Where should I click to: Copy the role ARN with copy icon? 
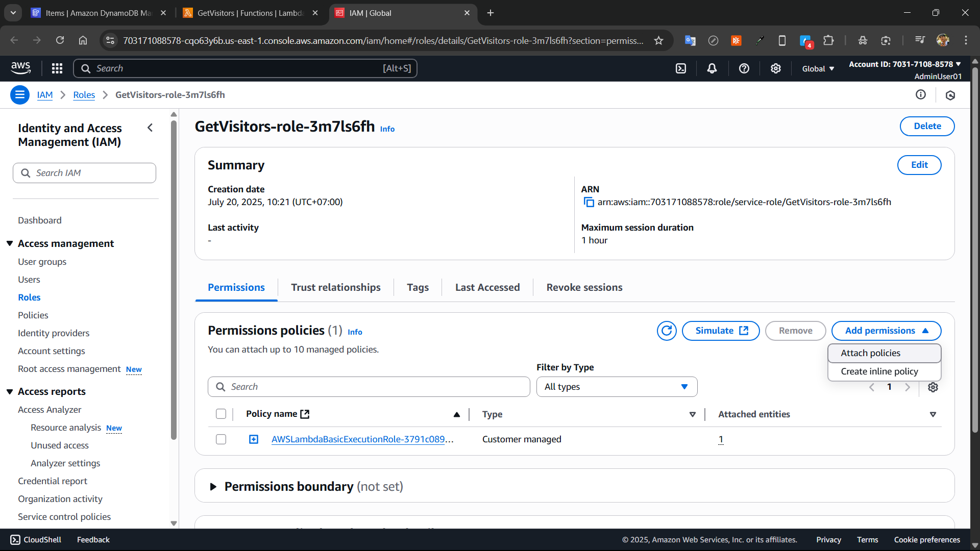(589, 202)
